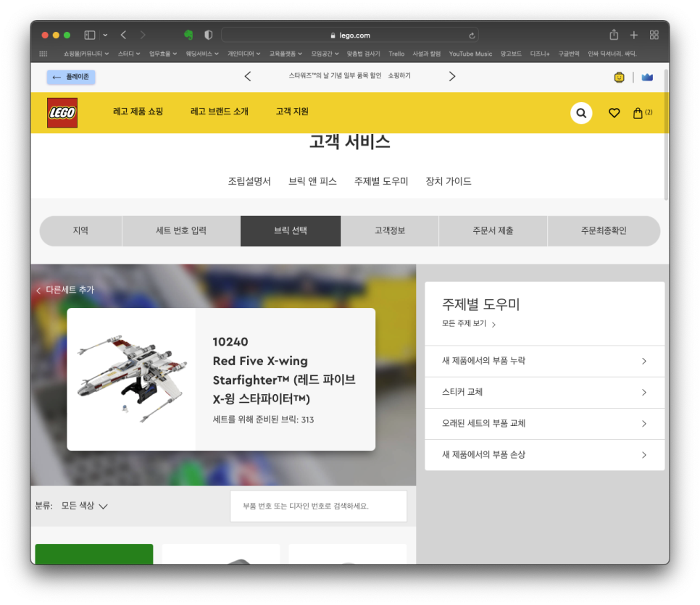Viewport: 700px width, 605px height.
Task: Open 맞춤법 검사기 bookmark
Action: coord(363,54)
